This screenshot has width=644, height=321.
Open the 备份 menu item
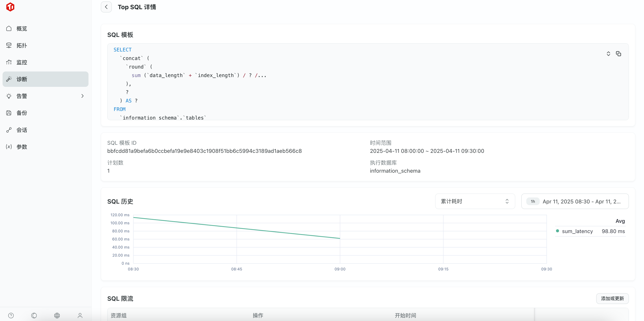click(45, 113)
